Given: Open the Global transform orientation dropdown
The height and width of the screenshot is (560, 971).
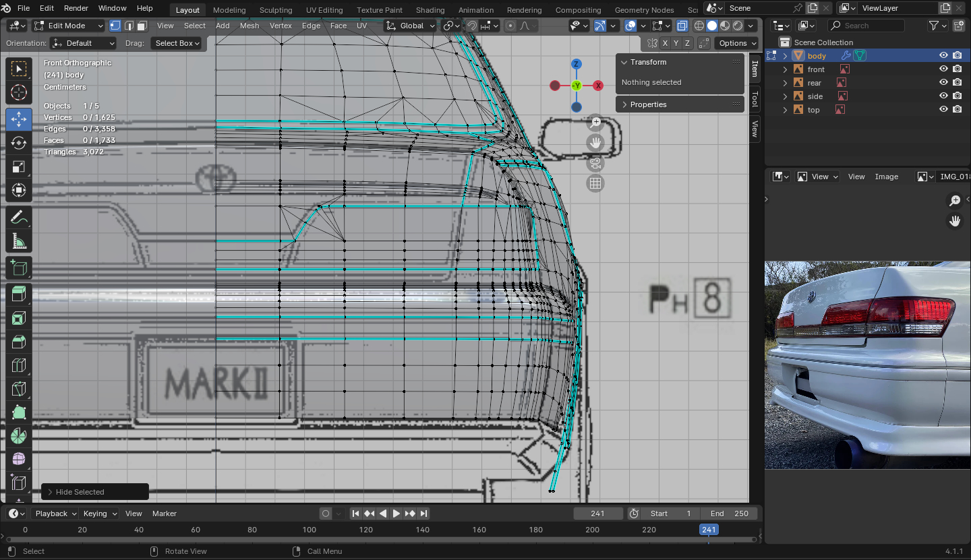Looking at the screenshot, I should (x=411, y=26).
